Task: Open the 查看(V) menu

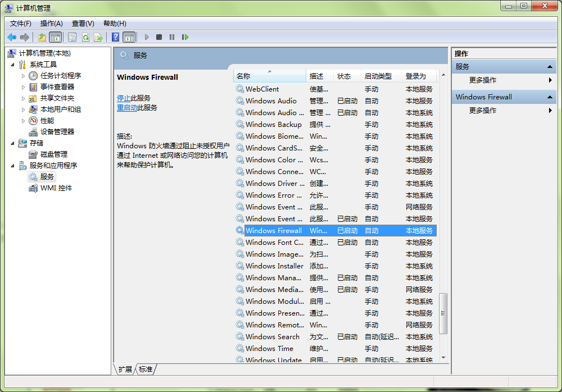Action: pyautogui.click(x=83, y=24)
